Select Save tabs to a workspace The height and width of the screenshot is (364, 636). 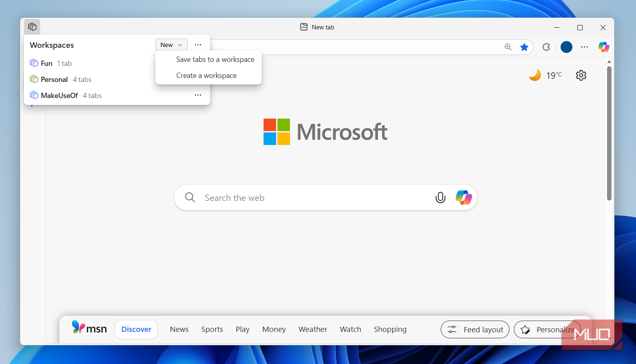tap(215, 59)
